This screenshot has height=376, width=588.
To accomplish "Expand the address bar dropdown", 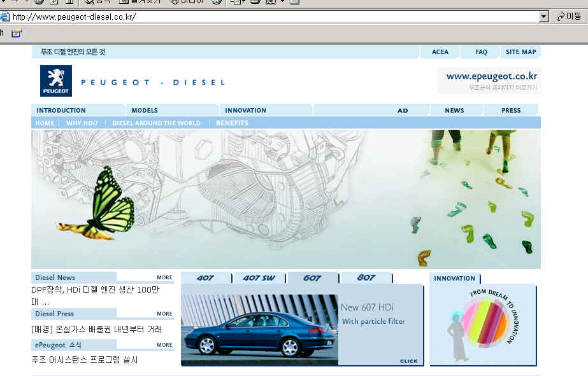I will pos(543,17).
